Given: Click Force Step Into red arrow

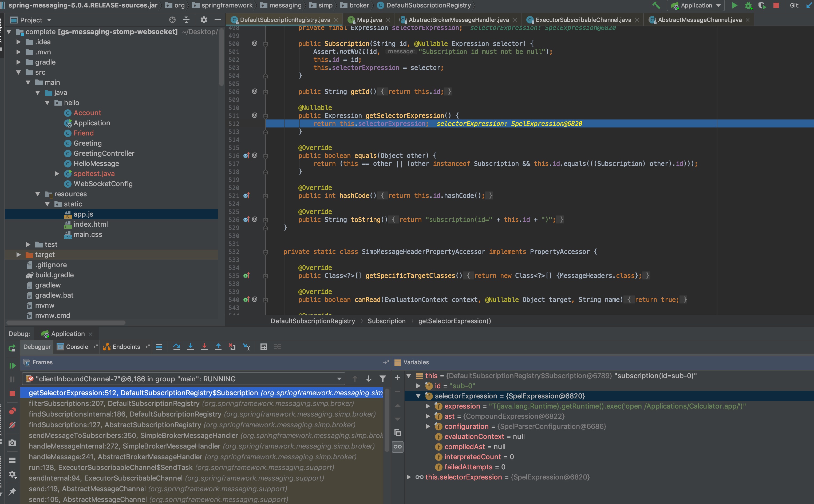Looking at the screenshot, I should click(204, 347).
